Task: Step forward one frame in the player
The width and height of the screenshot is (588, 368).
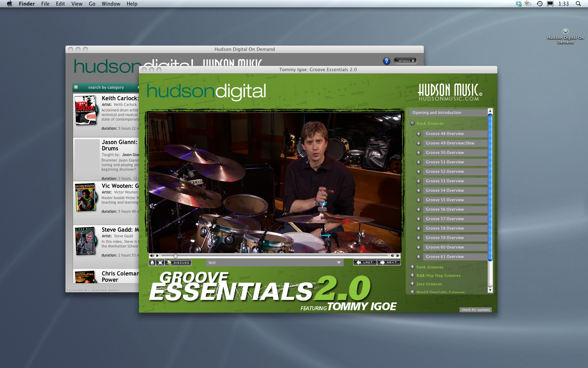Action: [398, 256]
